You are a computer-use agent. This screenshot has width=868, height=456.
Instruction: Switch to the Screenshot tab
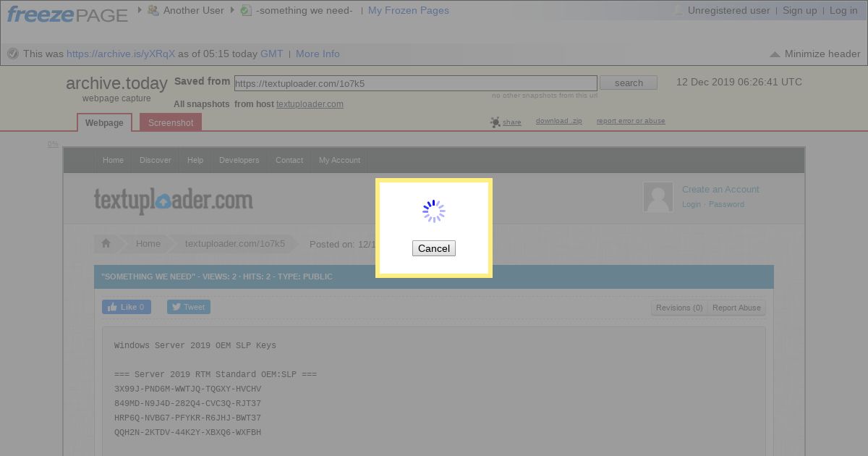pyautogui.click(x=171, y=123)
